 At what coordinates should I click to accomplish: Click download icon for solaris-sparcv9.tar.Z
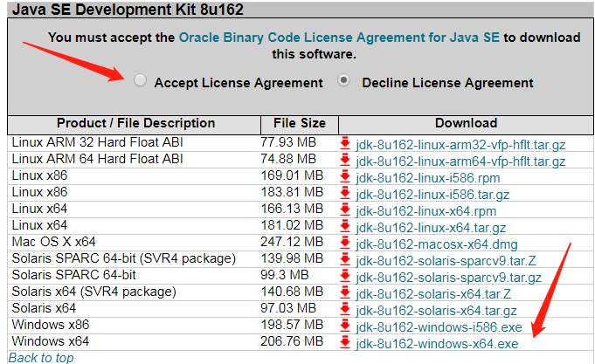345,260
